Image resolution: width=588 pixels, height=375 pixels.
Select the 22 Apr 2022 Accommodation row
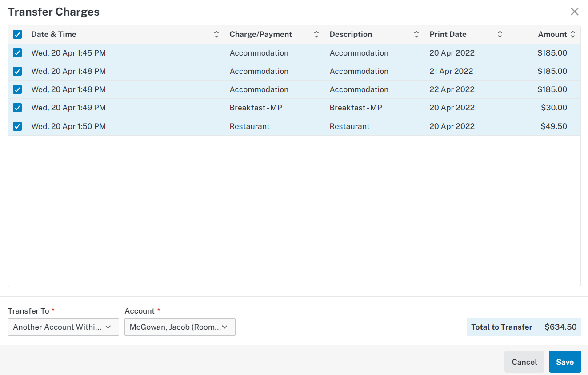click(294, 89)
